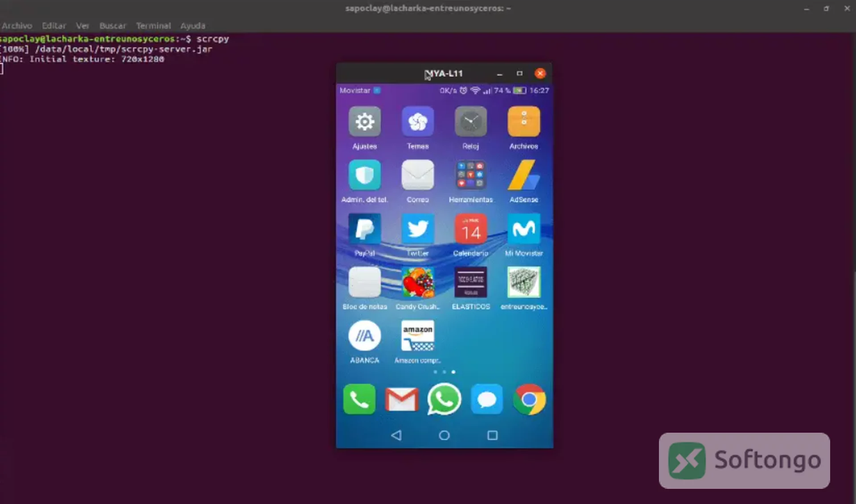Tap the battery indicator in phone status bar
Screen dimensions: 856x504
coord(519,90)
